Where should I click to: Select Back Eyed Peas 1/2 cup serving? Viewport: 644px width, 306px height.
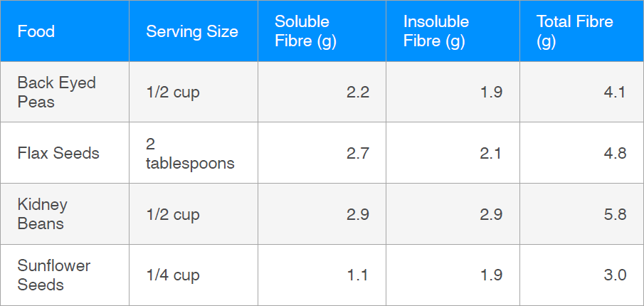coord(194,92)
